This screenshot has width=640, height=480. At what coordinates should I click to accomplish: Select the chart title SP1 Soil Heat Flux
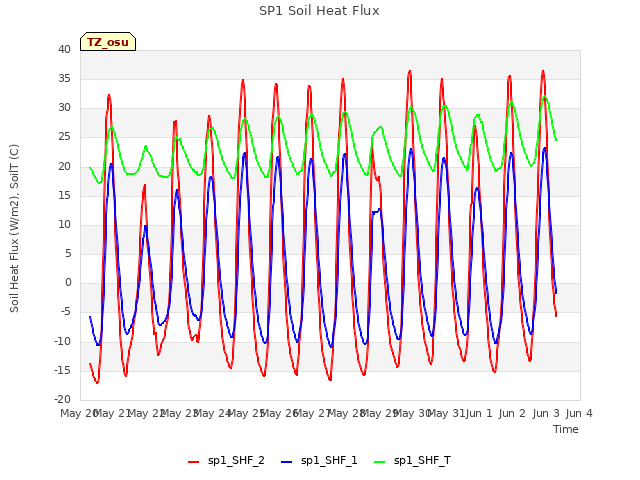pyautogui.click(x=319, y=11)
